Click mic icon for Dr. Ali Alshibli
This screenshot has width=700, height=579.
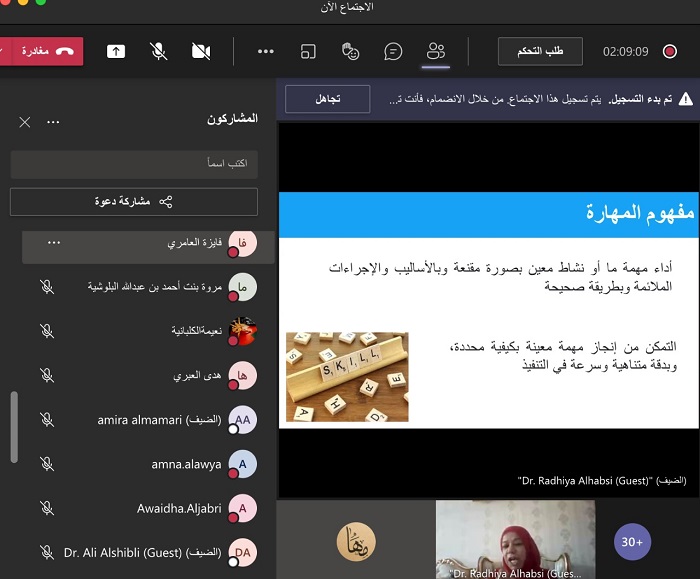tap(47, 553)
